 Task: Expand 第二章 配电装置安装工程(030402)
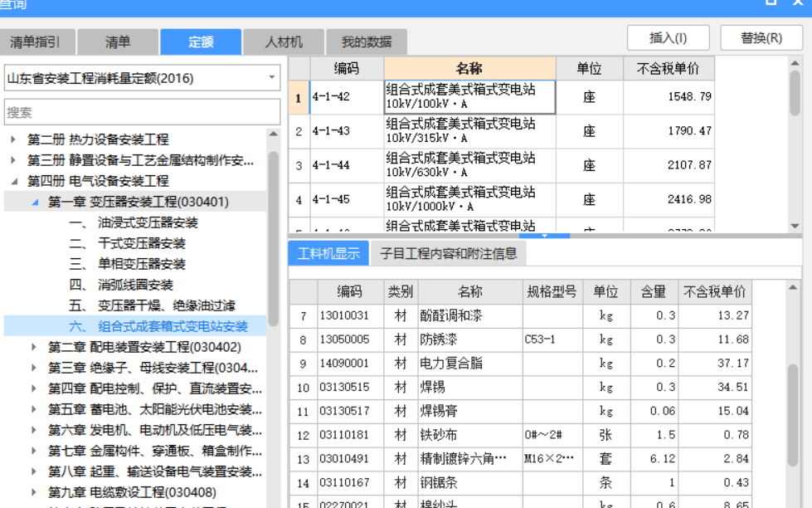(x=34, y=347)
